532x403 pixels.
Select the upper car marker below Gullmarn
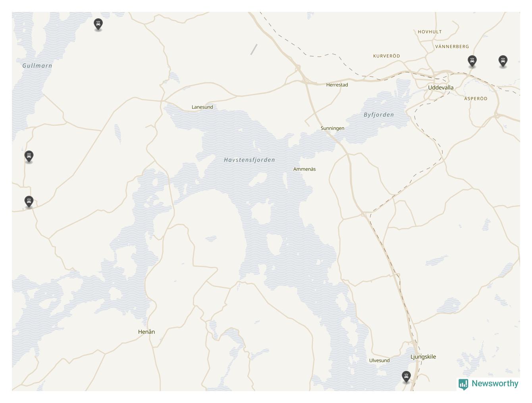click(29, 156)
